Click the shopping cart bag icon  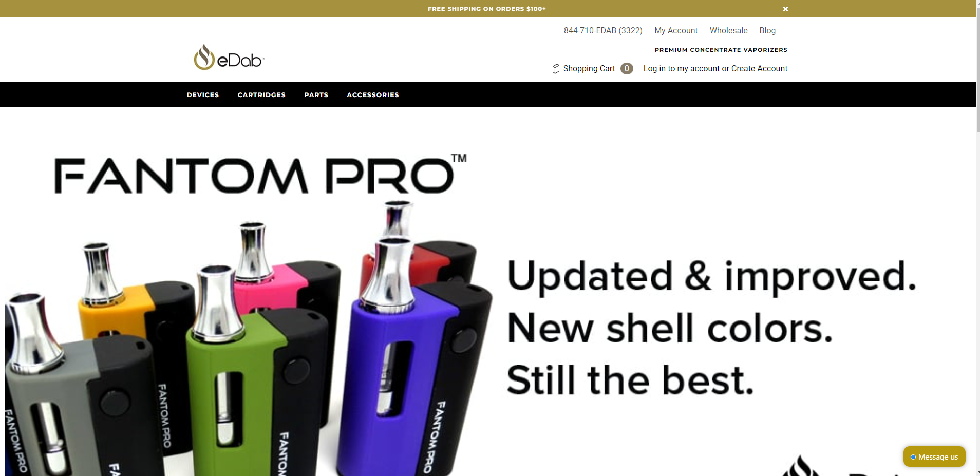556,69
